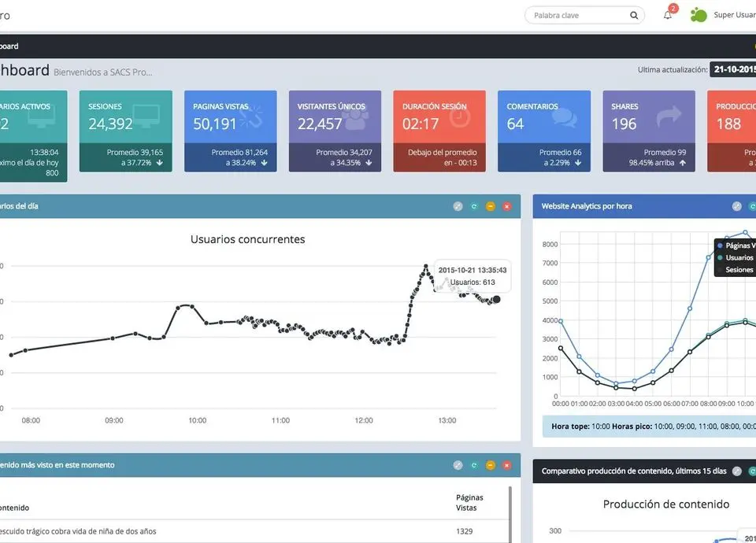Select the Sesiones stat card
This screenshot has height=543, width=756.
pos(126,131)
